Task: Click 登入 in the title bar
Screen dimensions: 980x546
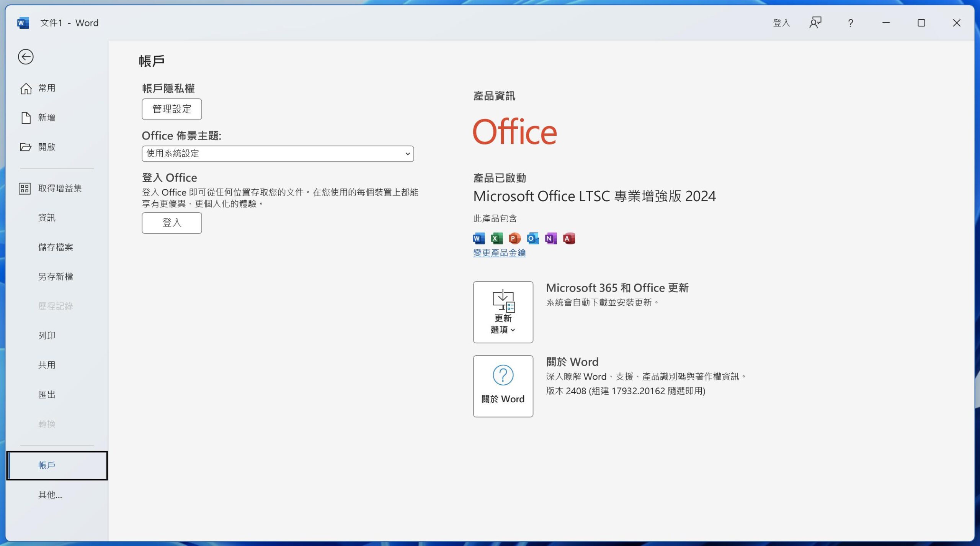Action: click(781, 23)
